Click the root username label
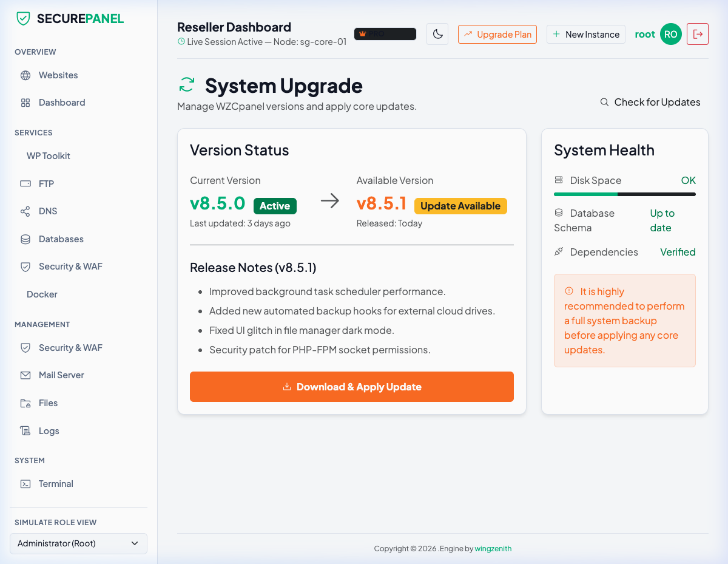Viewport: 728px width, 564px height. tap(645, 34)
